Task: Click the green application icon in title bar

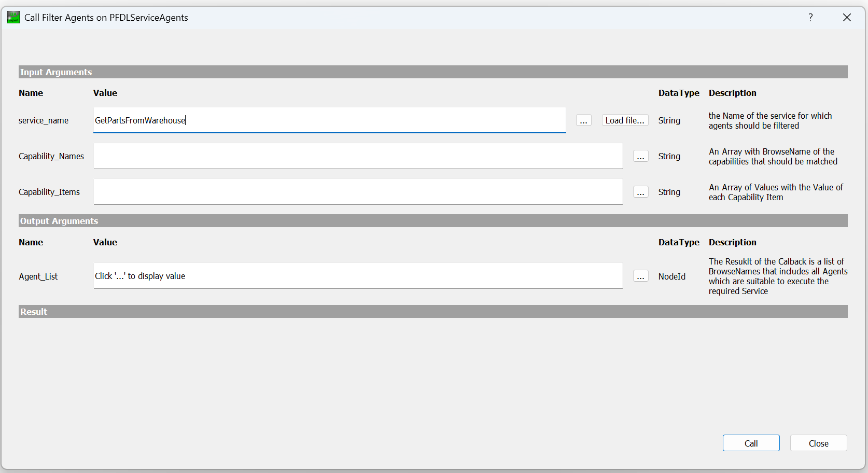Action: pos(13,17)
